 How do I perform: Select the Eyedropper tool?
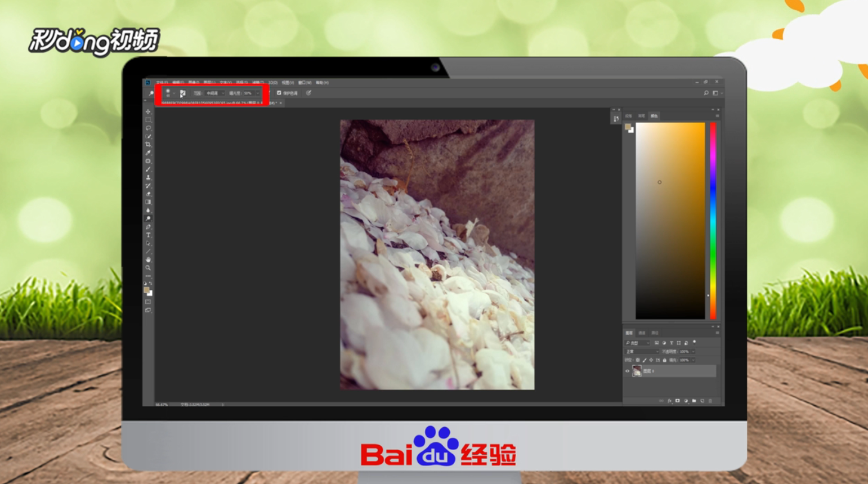coord(148,153)
